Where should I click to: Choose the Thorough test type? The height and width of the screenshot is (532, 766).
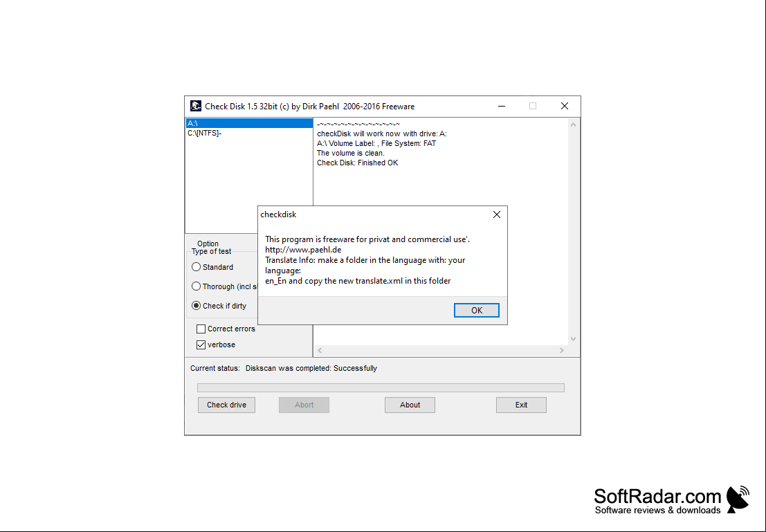224,286
